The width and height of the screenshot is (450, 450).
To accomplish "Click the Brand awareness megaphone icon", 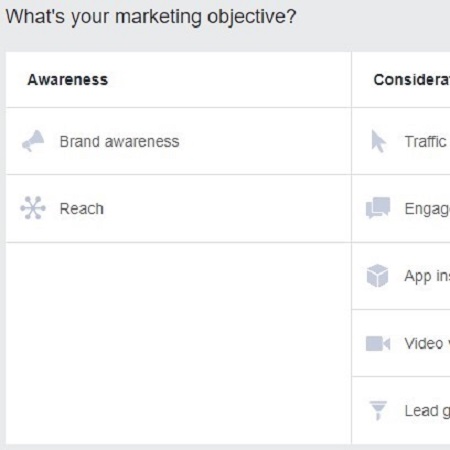I will (33, 141).
